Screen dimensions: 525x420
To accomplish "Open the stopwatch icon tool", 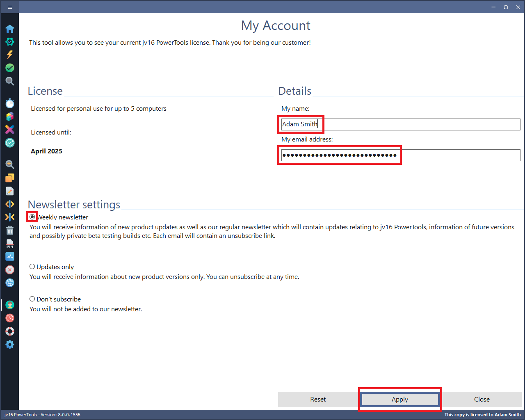I will tap(10, 103).
